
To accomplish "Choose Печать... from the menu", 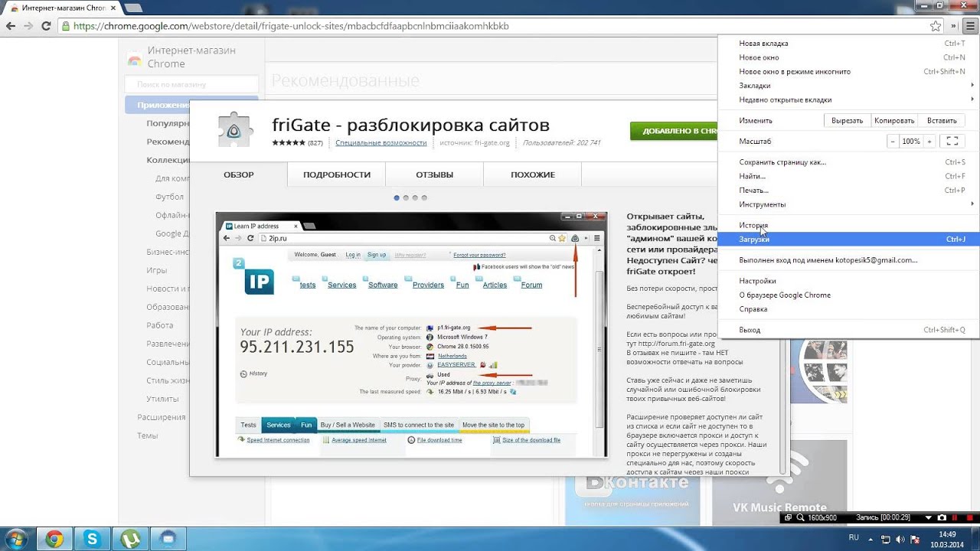I will 848,190.
